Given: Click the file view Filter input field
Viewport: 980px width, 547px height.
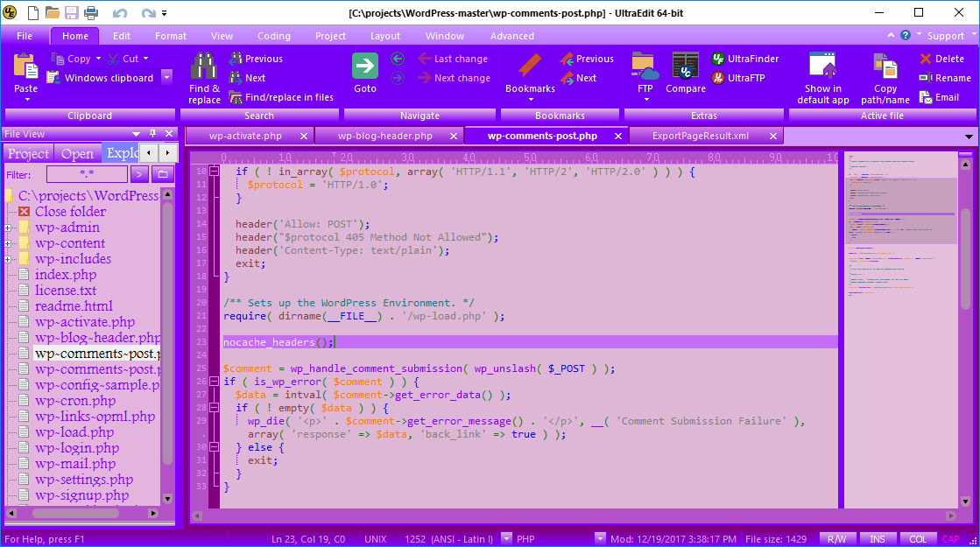Looking at the screenshot, I should (x=86, y=175).
